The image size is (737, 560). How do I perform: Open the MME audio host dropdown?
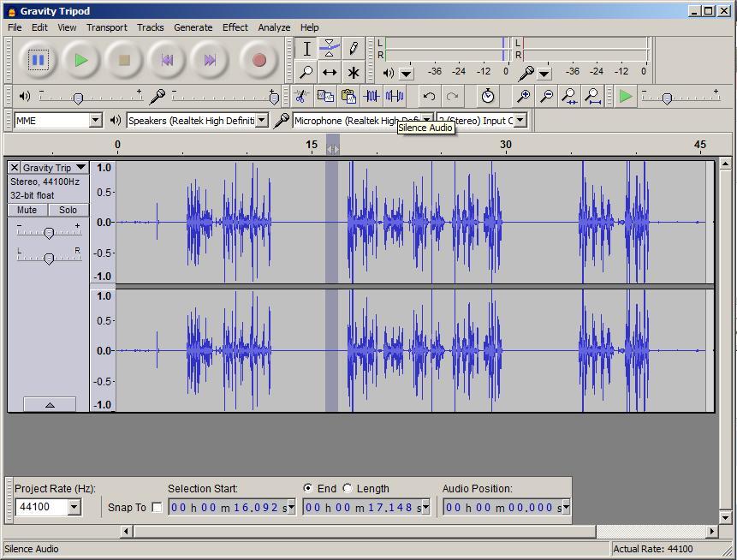[95, 121]
